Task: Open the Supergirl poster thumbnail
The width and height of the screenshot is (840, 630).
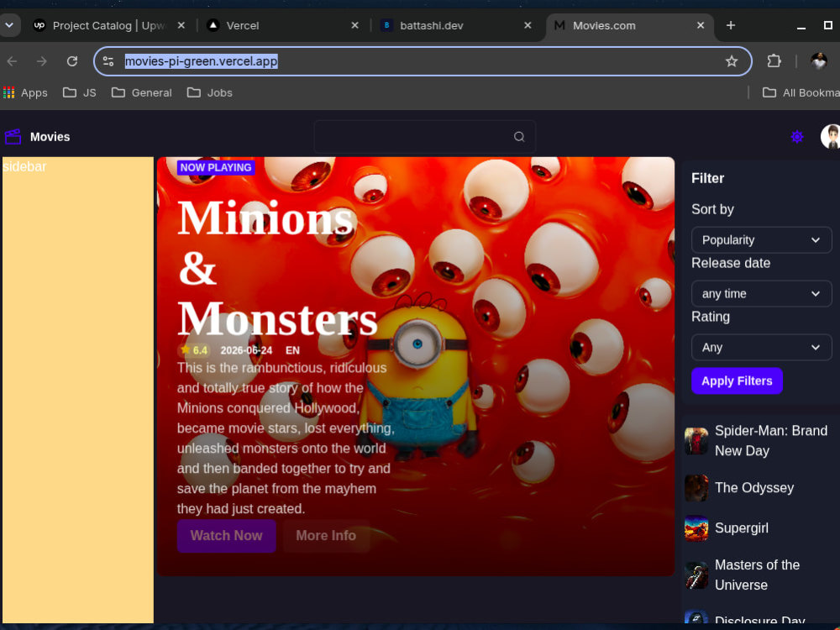Action: 696,528
